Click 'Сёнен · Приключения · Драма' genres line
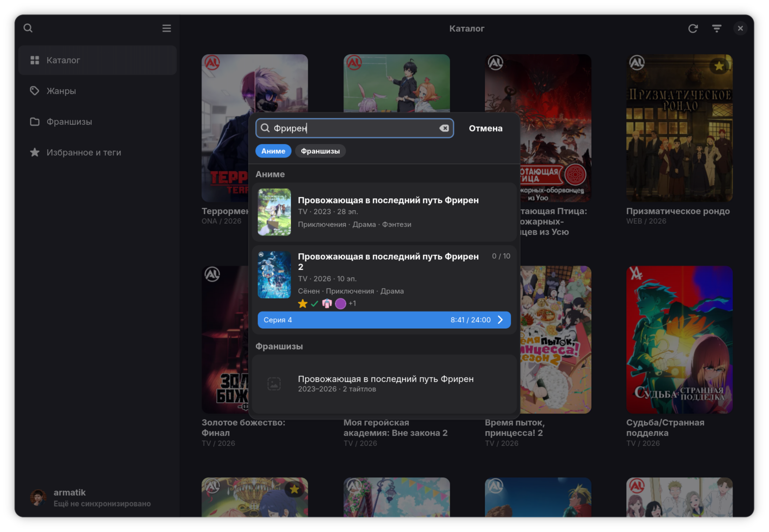769x532 pixels. tap(351, 291)
